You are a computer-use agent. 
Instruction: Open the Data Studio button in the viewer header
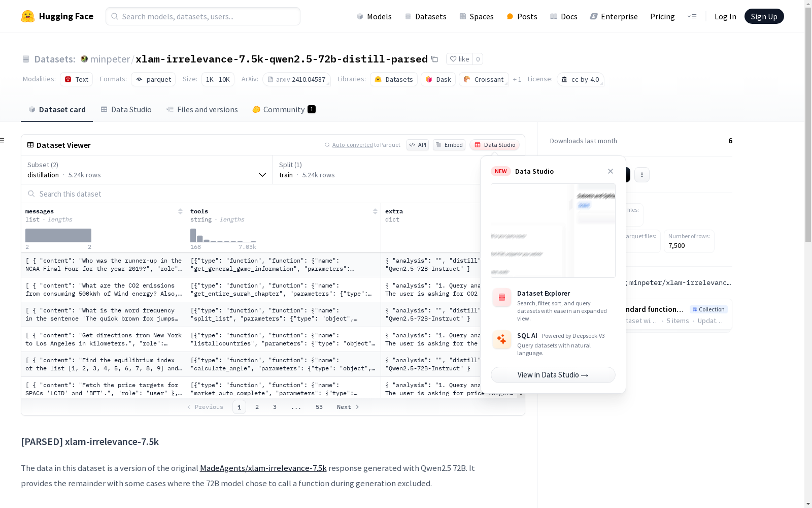tap(495, 145)
